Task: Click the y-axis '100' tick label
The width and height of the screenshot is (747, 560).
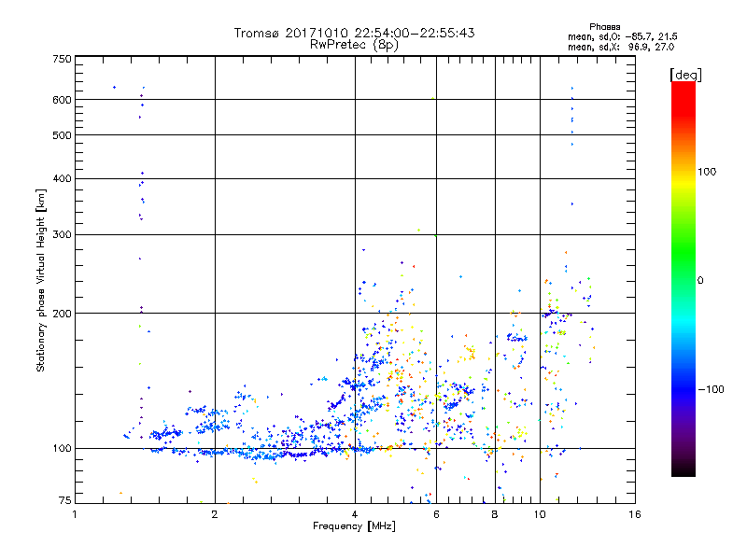Action: pos(62,448)
